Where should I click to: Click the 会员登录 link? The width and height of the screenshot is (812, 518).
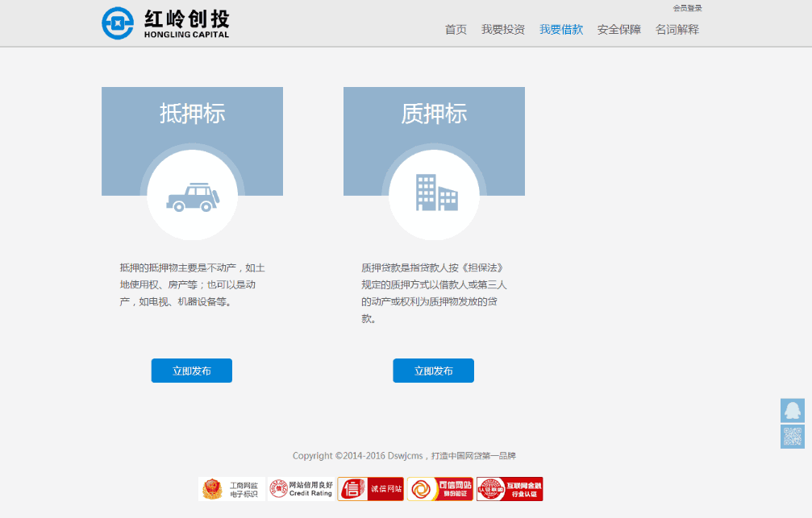687,8
